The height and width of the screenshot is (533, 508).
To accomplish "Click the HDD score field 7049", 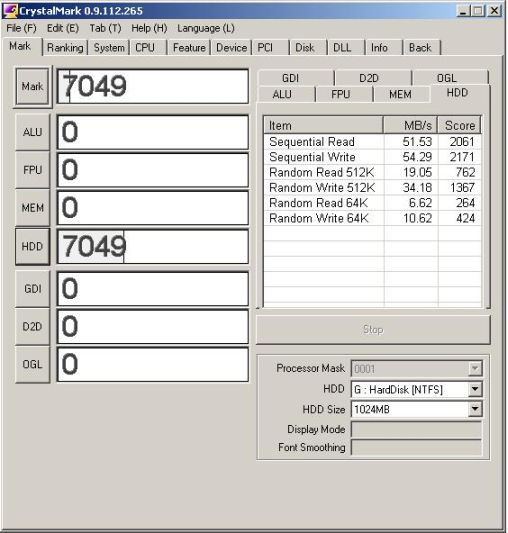I will (x=153, y=246).
